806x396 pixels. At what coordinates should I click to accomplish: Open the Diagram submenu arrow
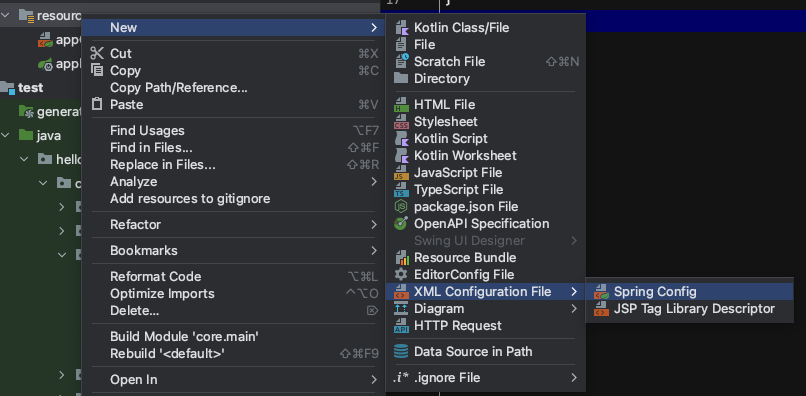tap(574, 309)
